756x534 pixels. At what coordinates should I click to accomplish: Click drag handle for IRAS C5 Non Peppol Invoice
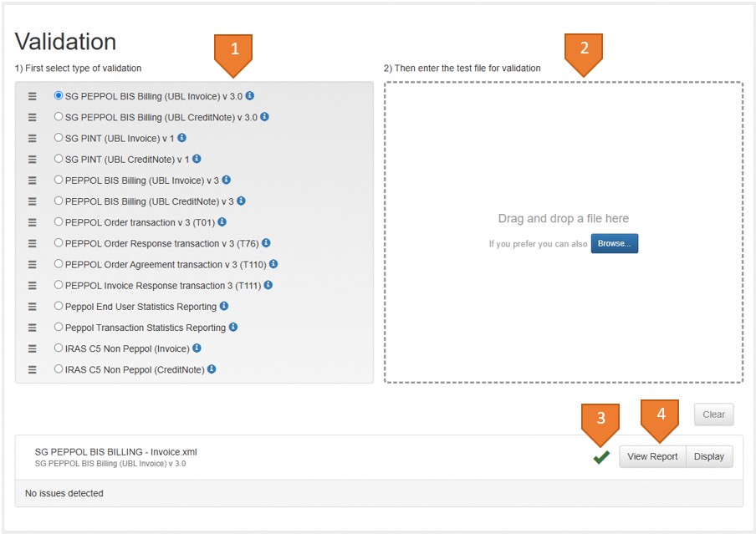[33, 348]
